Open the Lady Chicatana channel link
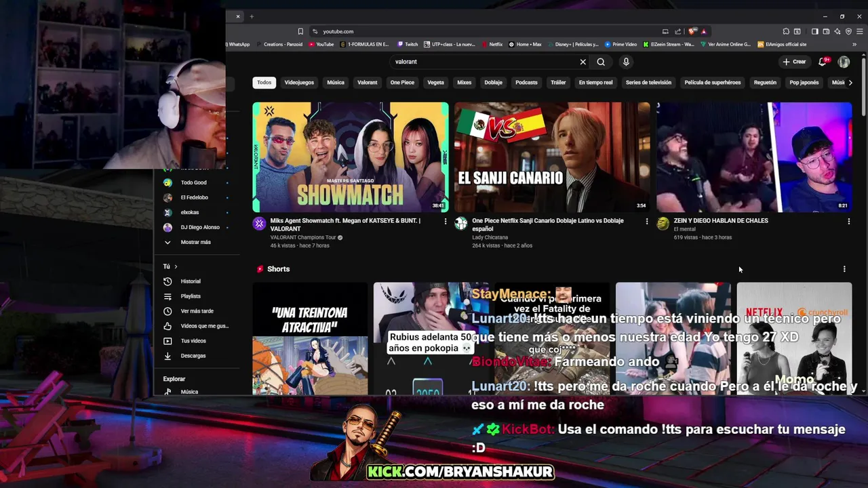Image resolution: width=868 pixels, height=488 pixels. 490,237
